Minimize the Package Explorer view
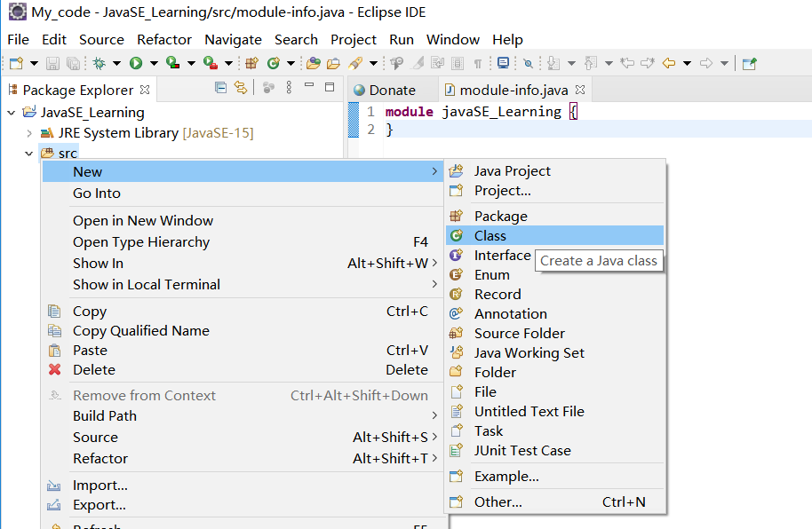 click(309, 85)
